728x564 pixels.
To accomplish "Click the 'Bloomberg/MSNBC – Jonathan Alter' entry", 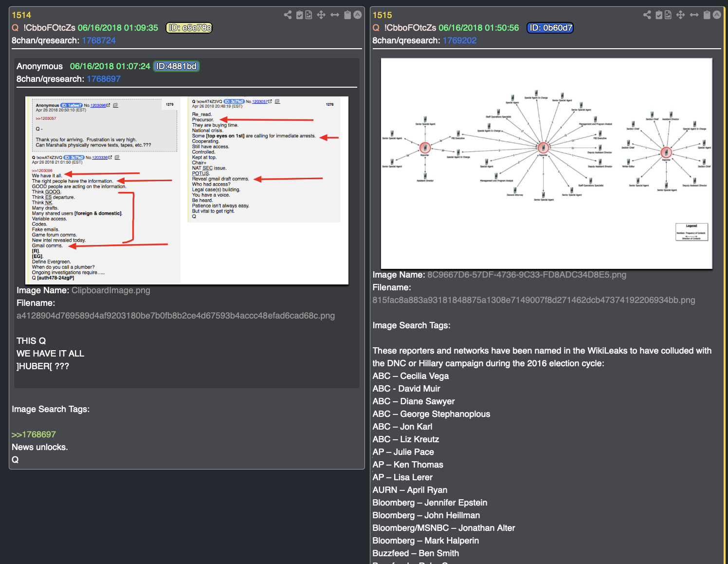I will (444, 528).
